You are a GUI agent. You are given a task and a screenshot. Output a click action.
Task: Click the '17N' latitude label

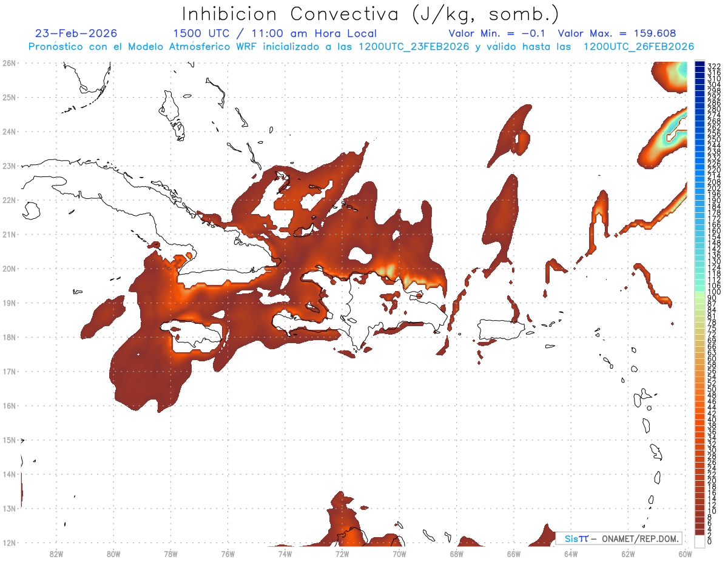coord(9,371)
